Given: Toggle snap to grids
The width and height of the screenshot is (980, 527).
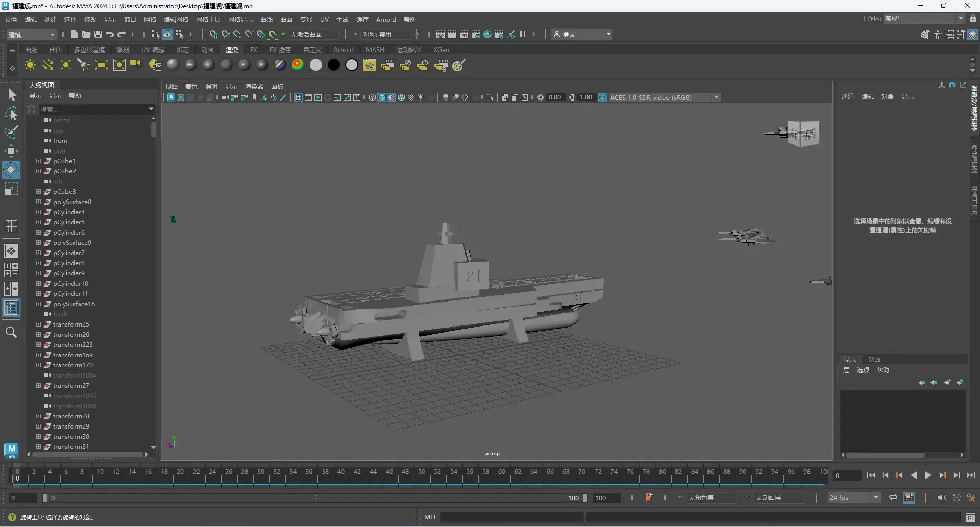Looking at the screenshot, I should (x=214, y=34).
